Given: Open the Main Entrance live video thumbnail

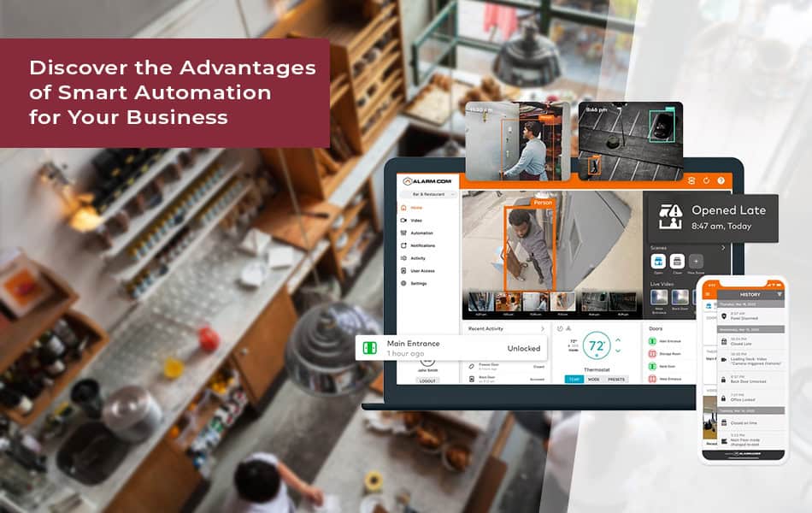Looking at the screenshot, I should (x=659, y=296).
